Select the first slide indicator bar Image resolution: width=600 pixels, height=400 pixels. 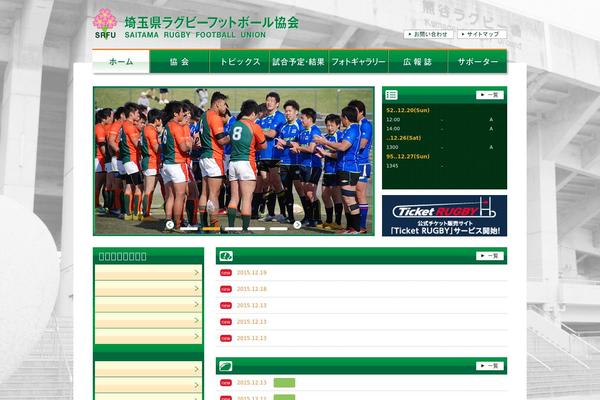(189, 229)
